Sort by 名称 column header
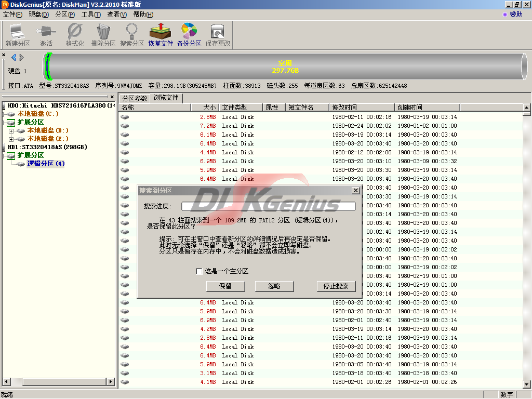The height and width of the screenshot is (399, 532). (x=155, y=107)
